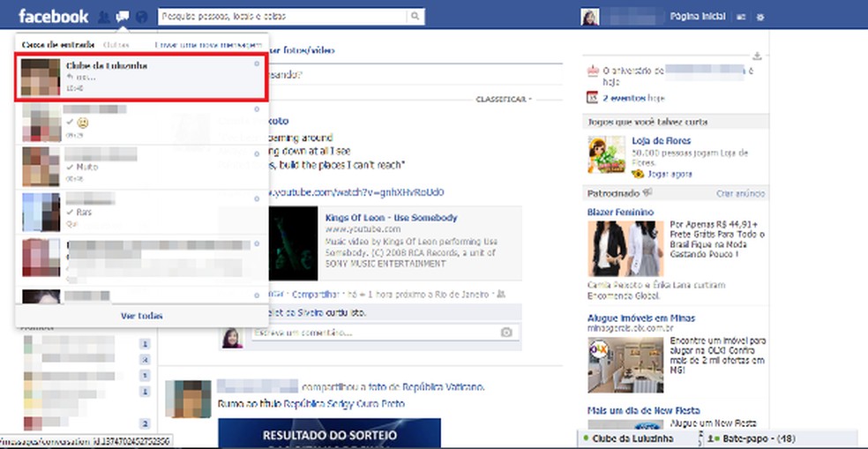Attach photo via comment camera icon
This screenshot has width=868, height=449.
coord(506,333)
